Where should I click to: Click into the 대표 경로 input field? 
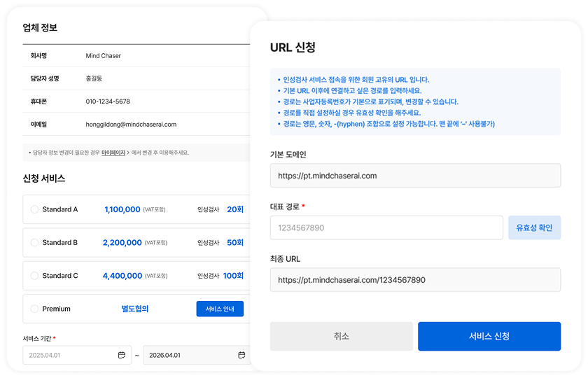point(386,227)
